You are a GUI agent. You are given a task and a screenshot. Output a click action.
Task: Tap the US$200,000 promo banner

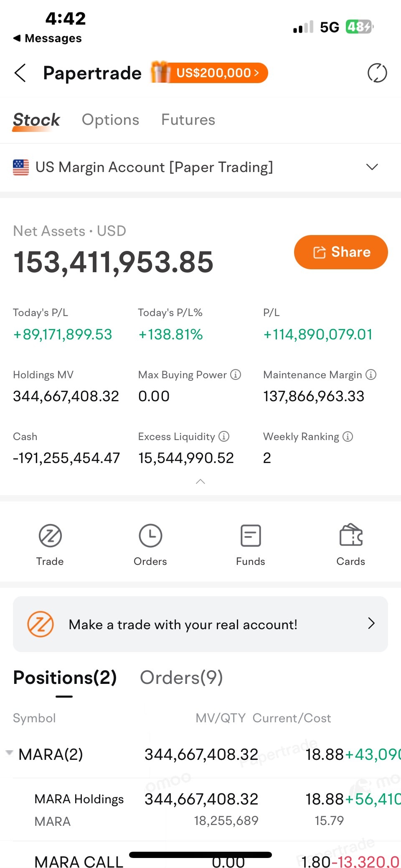210,73
